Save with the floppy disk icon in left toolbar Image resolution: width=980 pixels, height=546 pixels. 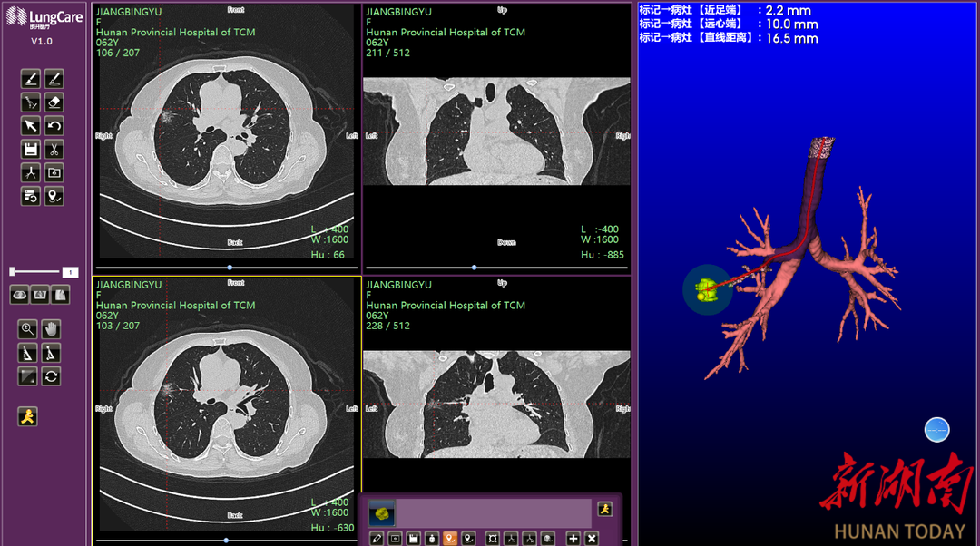tap(30, 150)
